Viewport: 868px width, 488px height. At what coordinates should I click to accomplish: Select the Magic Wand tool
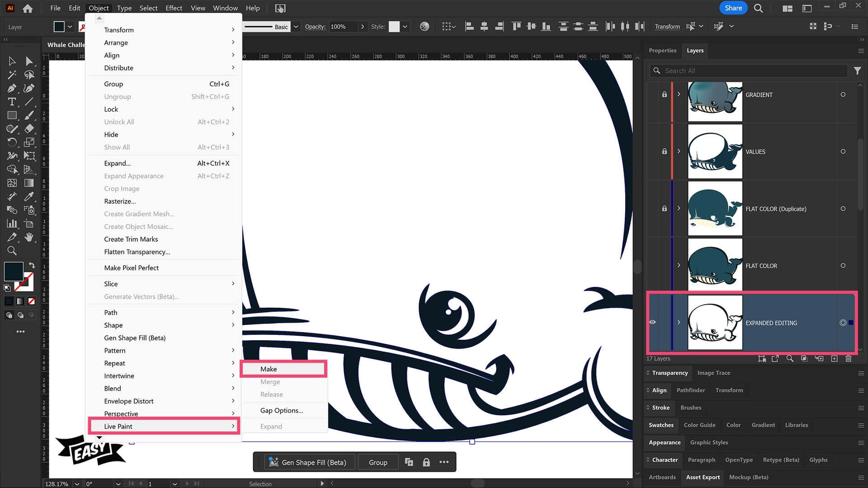coord(12,75)
